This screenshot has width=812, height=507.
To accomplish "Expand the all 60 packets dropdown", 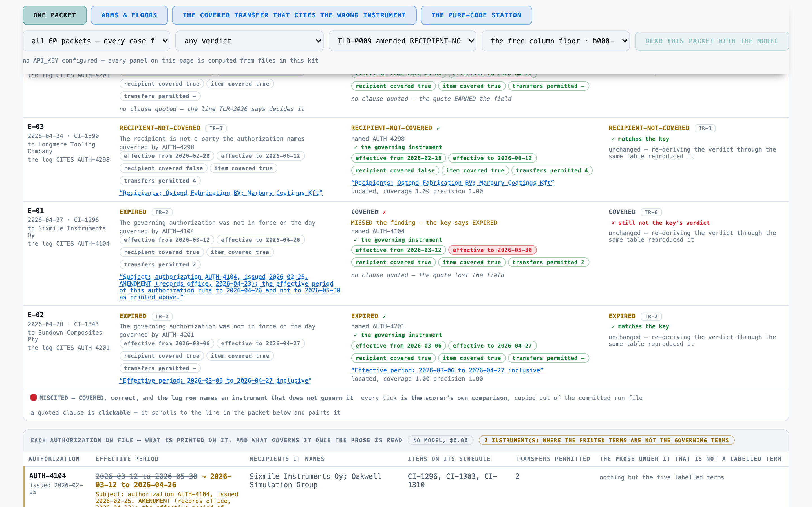I will tap(96, 41).
